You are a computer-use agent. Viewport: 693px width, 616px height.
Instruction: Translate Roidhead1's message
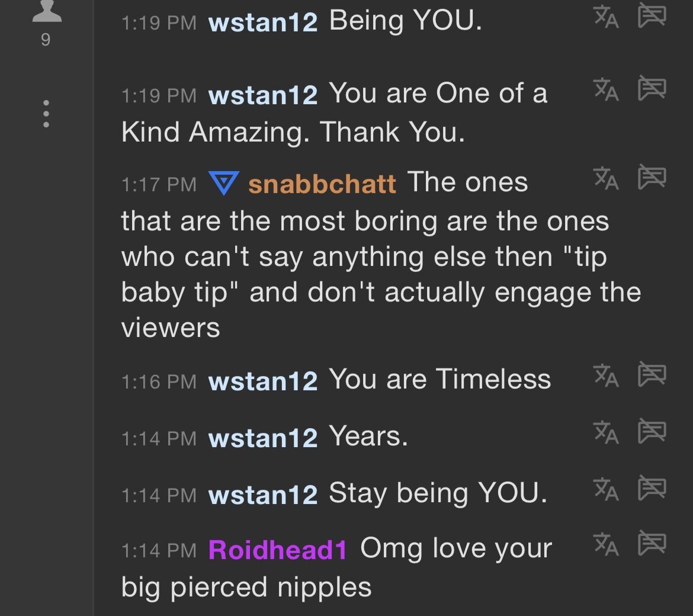pos(607,544)
